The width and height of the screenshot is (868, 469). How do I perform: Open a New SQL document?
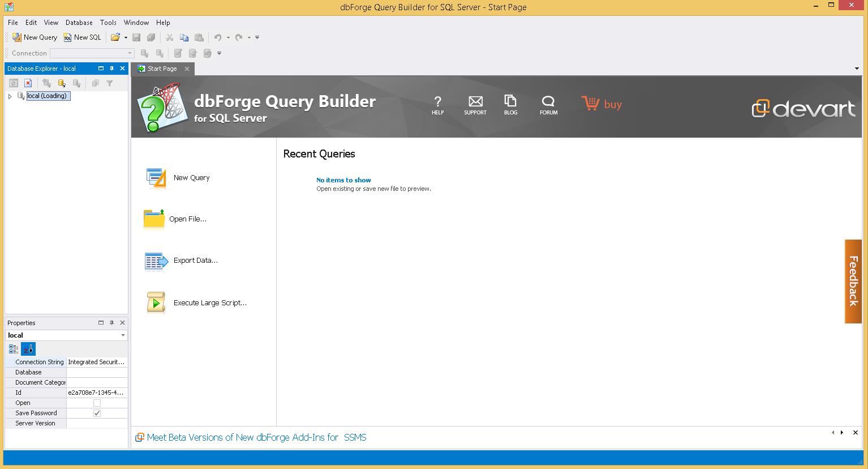82,37
